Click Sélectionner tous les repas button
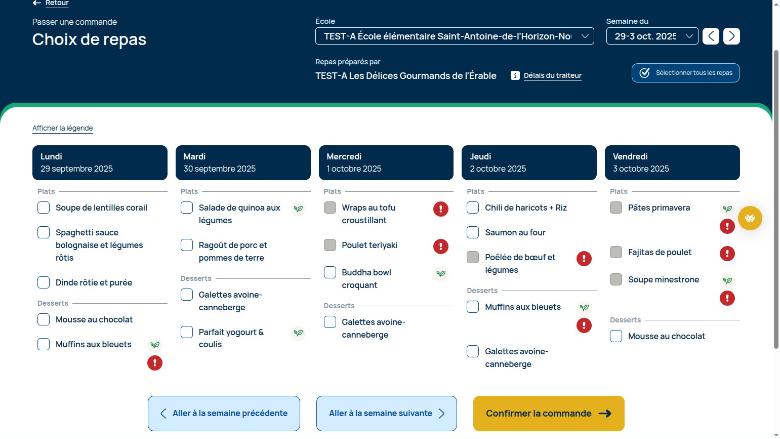The image size is (780, 439). pos(686,73)
